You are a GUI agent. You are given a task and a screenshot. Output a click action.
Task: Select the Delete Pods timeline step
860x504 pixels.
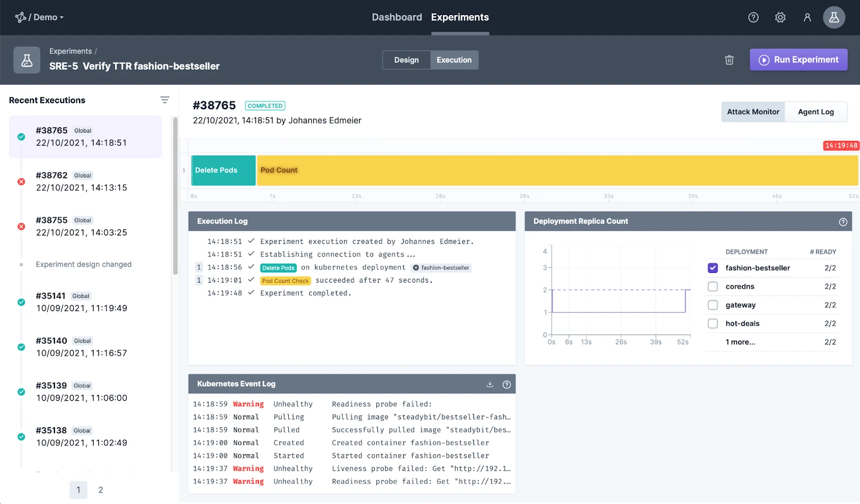(x=223, y=170)
